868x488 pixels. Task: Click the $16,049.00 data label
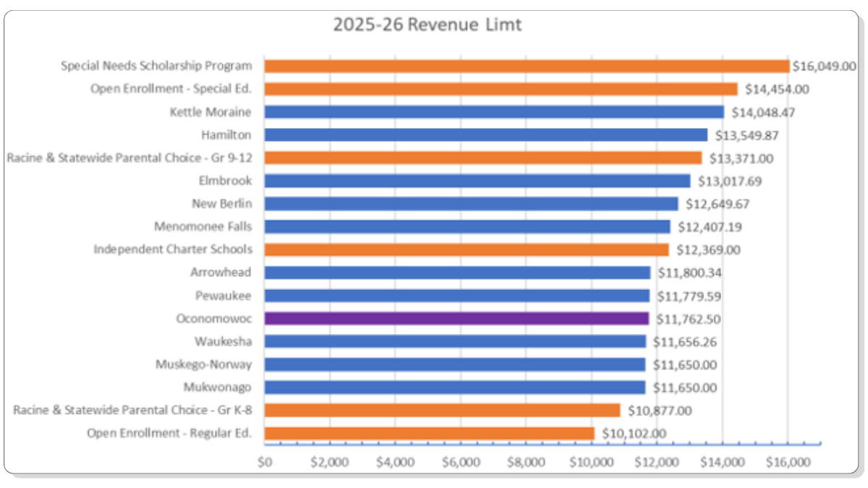coord(825,66)
